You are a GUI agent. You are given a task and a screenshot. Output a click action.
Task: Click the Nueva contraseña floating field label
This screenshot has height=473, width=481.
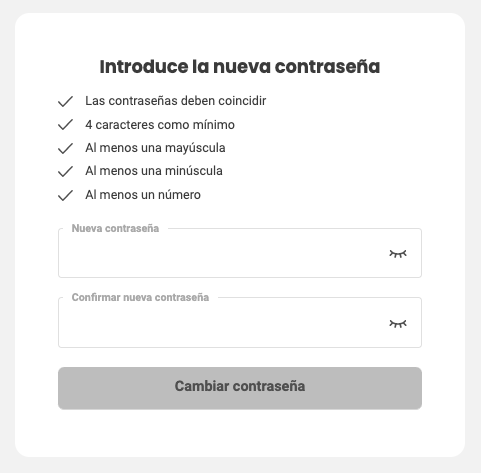[x=115, y=228]
